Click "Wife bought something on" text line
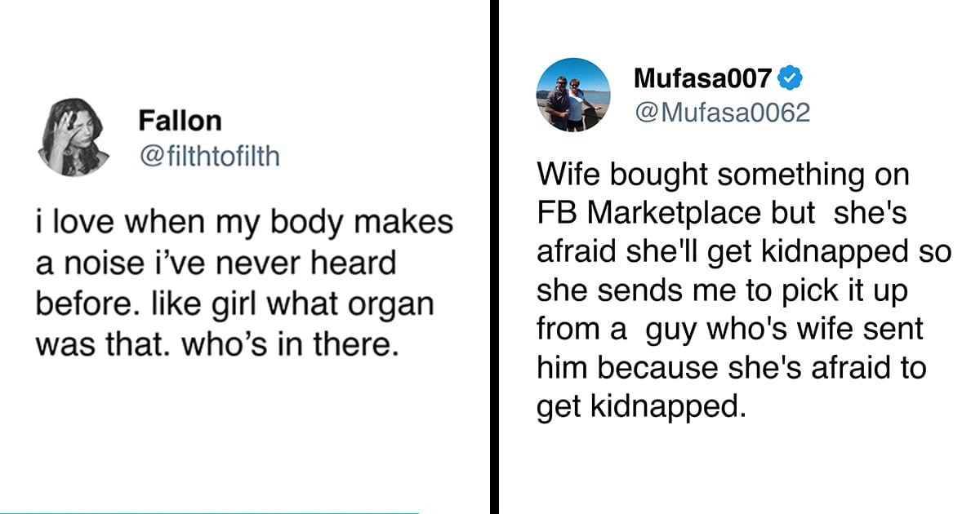The image size is (980, 514). 723,175
